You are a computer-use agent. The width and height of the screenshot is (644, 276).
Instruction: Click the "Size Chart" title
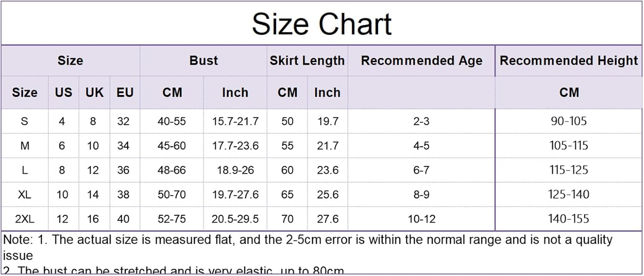tap(322, 24)
